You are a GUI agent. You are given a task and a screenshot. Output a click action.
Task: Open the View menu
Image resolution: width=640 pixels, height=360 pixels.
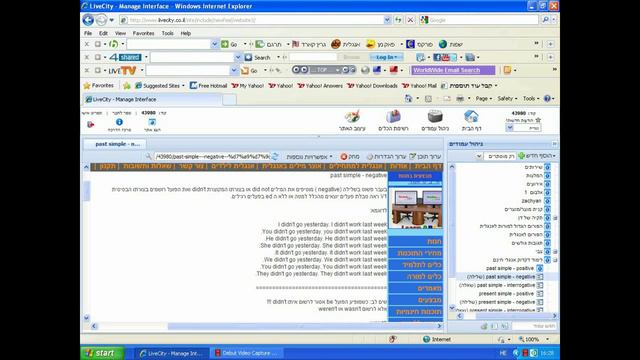tap(120, 33)
